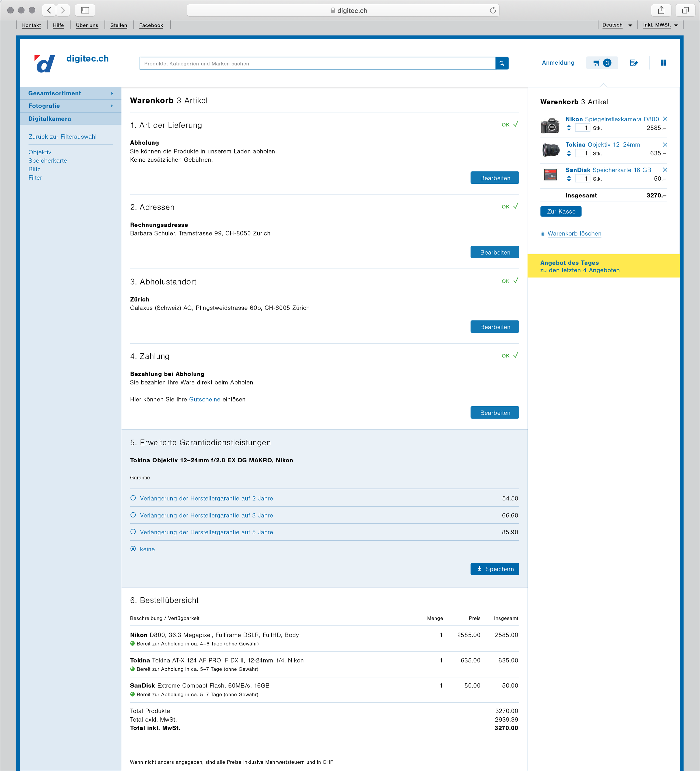Image resolution: width=700 pixels, height=771 pixels.
Task: Open the Hilfe menu link
Action: click(x=58, y=25)
